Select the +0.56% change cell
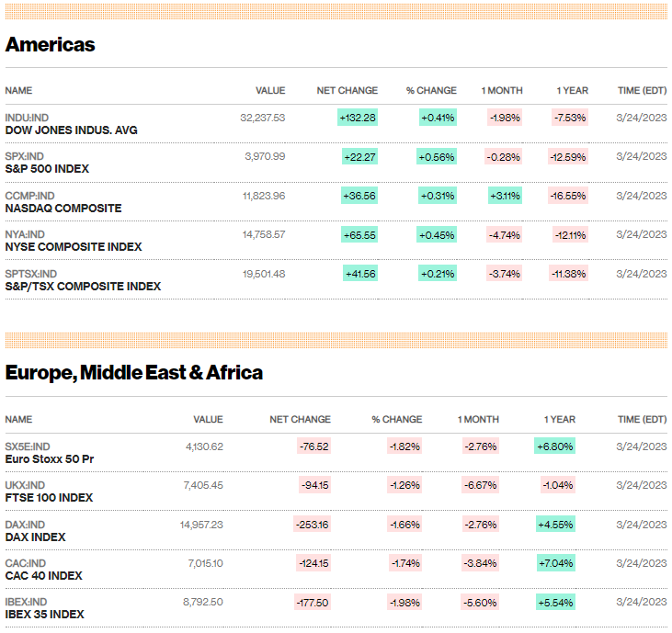The width and height of the screenshot is (672, 633). point(437,157)
